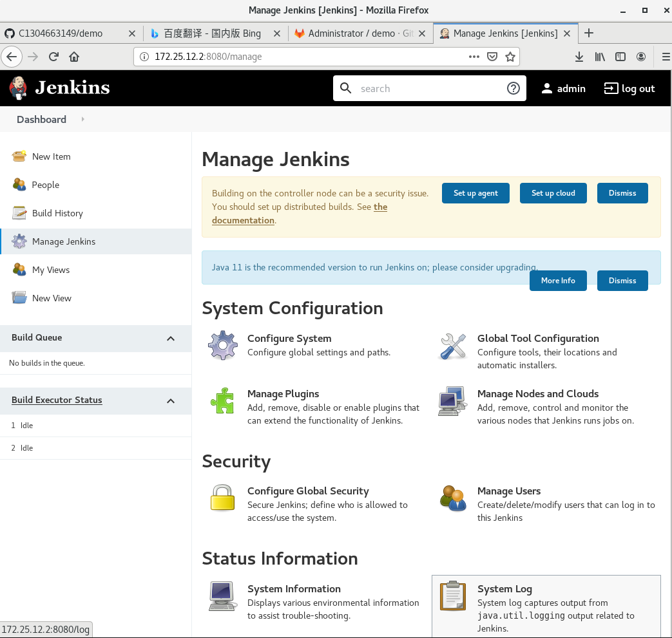Open a new browser tab
Screen dimensions: 672x638
589,33
